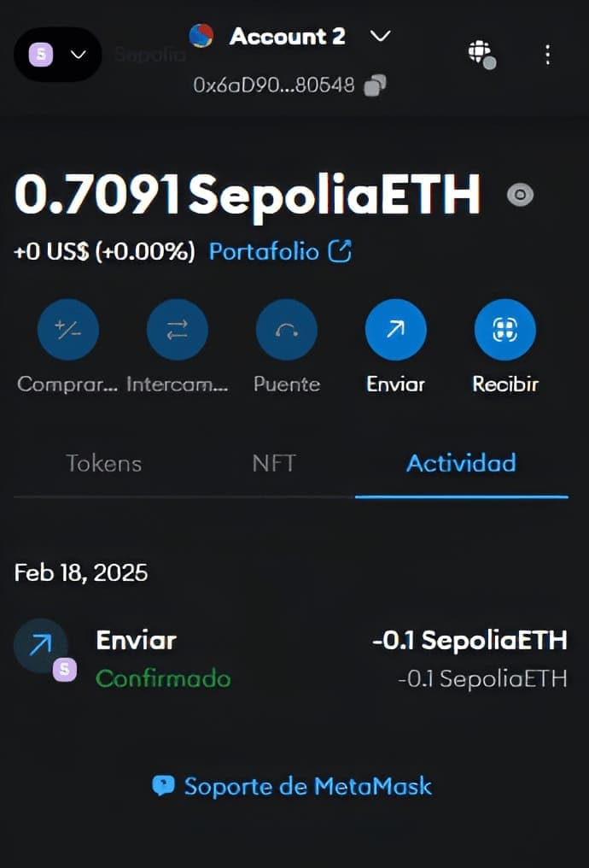Click the 0x6aD90...80548 address text
Image resolution: width=589 pixels, height=868 pixels.
(x=274, y=85)
